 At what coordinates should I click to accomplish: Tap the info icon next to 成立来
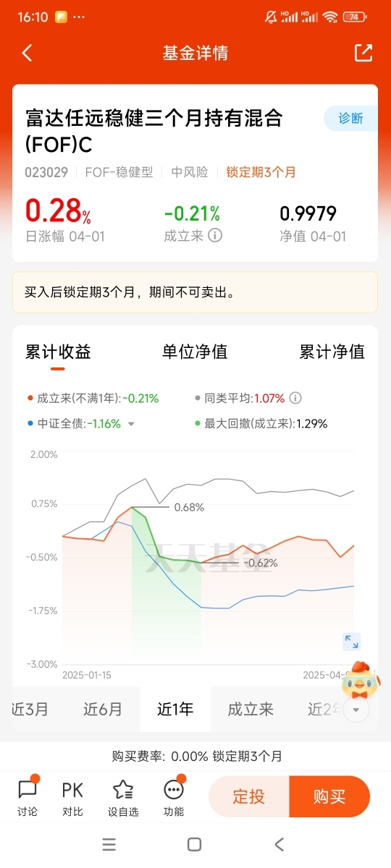click(215, 235)
